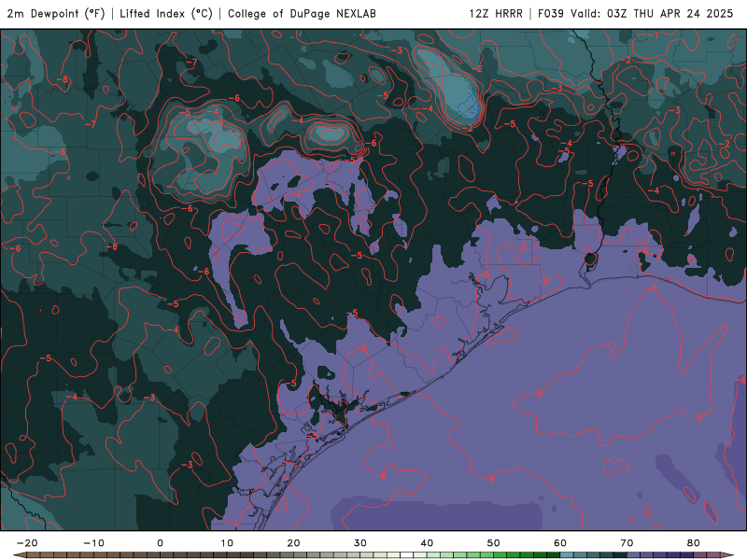Click the 40 label on the color scale
This screenshot has width=747, height=560.
(x=427, y=543)
